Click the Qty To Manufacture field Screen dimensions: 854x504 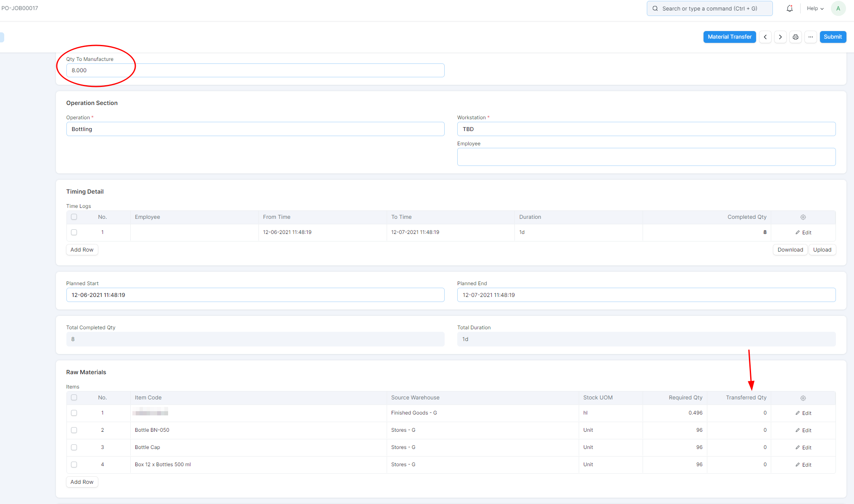click(x=255, y=70)
